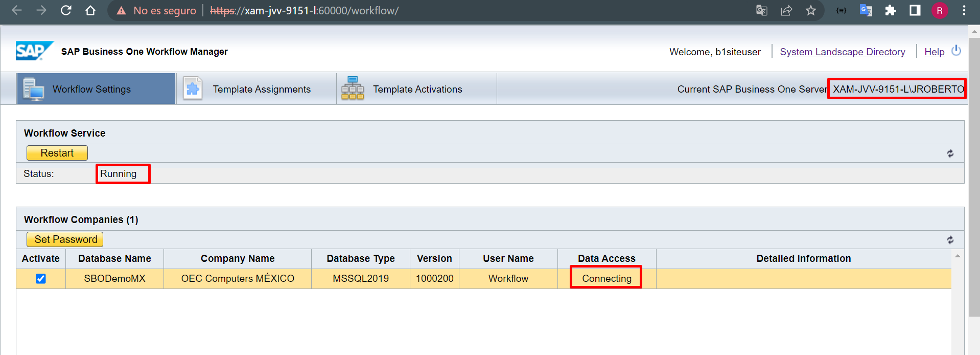
Task: Bookmark this page with star icon
Action: pyautogui.click(x=810, y=10)
